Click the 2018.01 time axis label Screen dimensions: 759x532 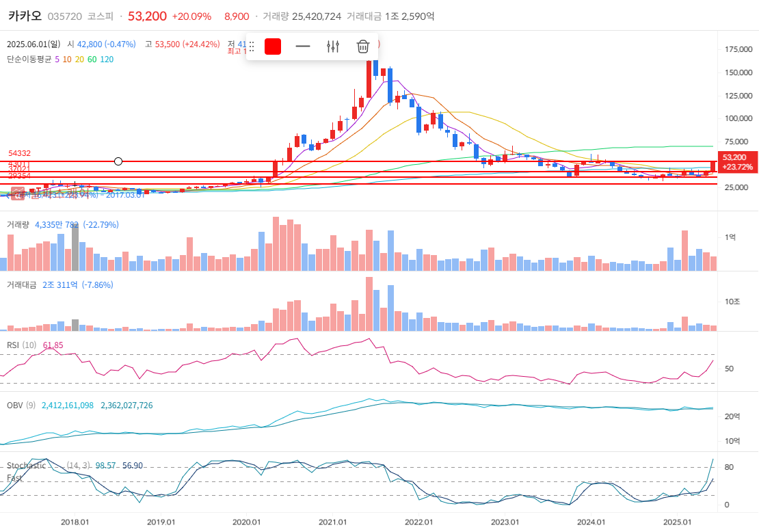75,522
